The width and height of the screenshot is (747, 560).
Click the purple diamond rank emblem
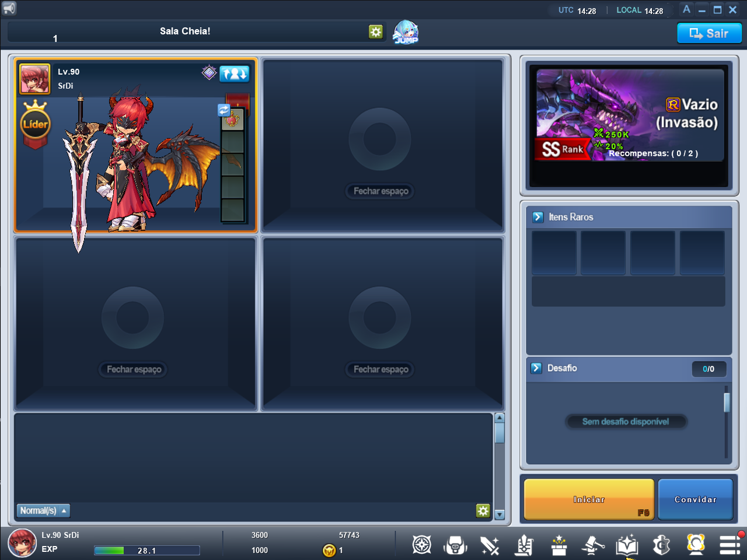point(209,73)
